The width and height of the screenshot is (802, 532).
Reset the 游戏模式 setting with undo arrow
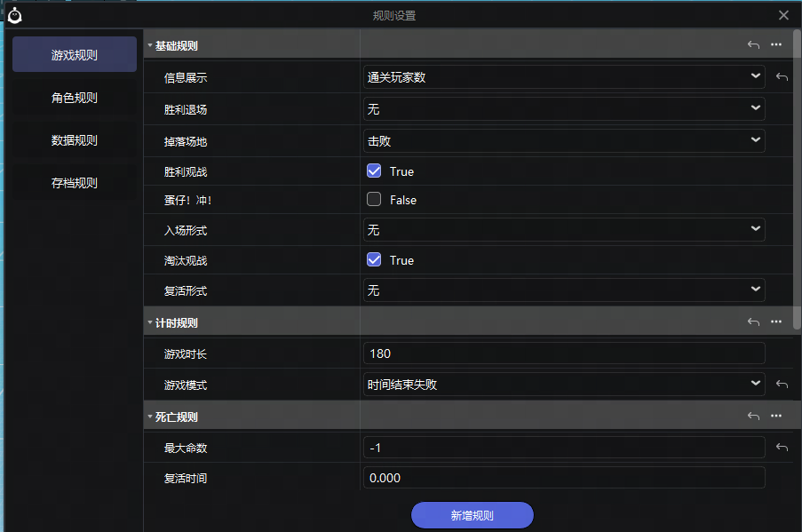point(782,385)
